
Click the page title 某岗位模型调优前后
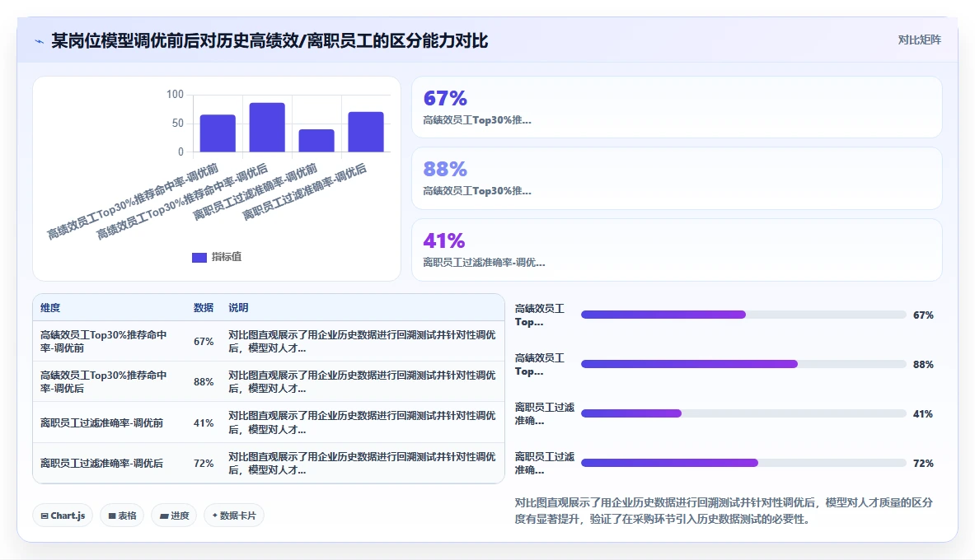coord(270,41)
